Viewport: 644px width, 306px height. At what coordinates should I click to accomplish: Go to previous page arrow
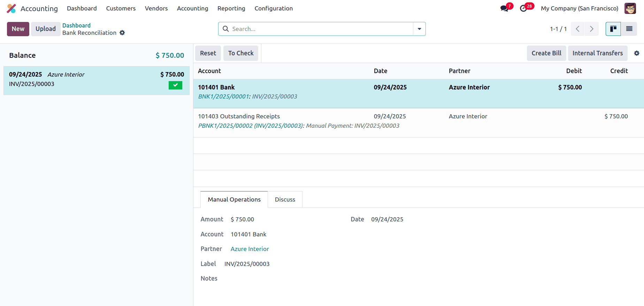click(x=577, y=29)
